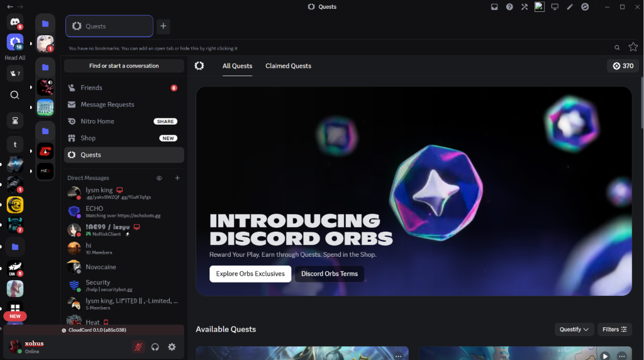Open the friends 7 pill in server sidebar
The height and width of the screenshot is (360, 644).
(x=15, y=74)
